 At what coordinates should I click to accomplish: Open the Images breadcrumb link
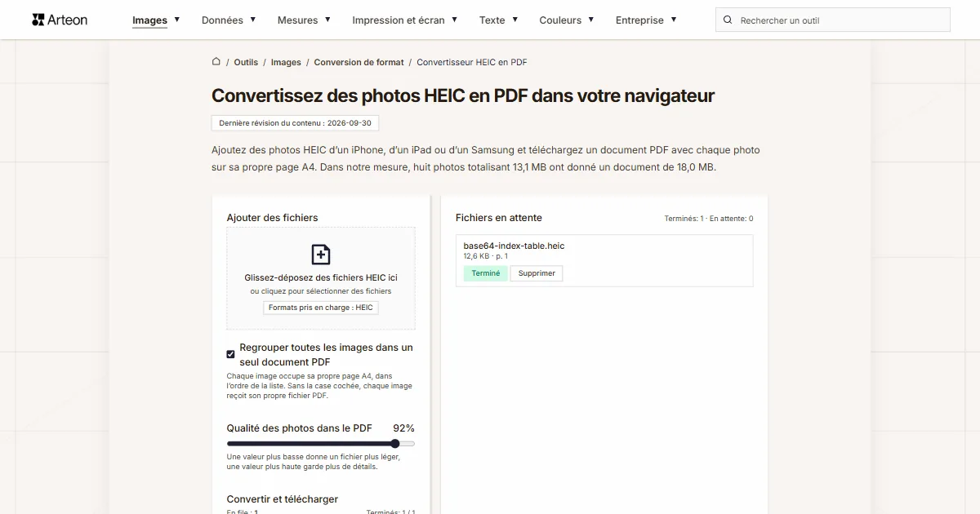(x=286, y=62)
